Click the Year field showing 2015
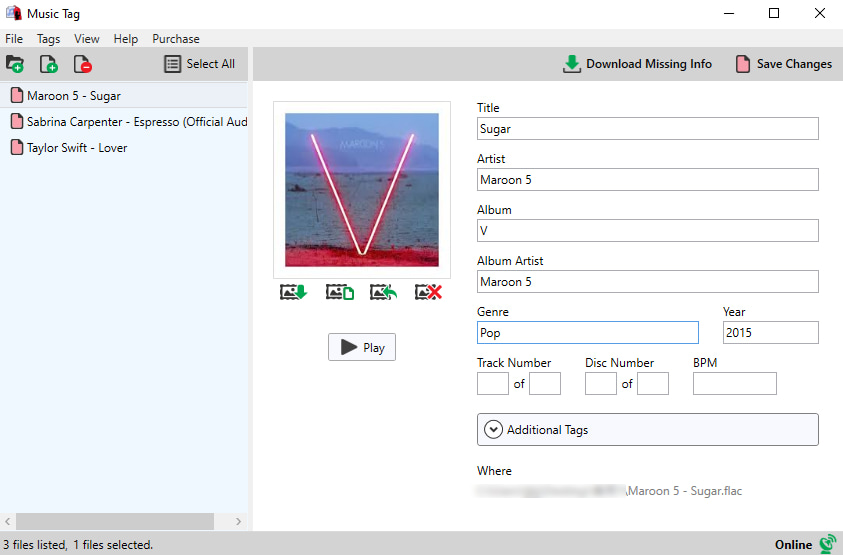Screen dimensions: 843x555 [x=771, y=333]
